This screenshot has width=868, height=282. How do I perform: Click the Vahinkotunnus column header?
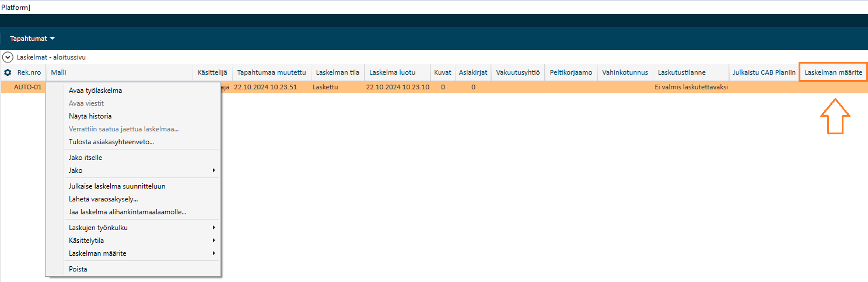tap(625, 73)
